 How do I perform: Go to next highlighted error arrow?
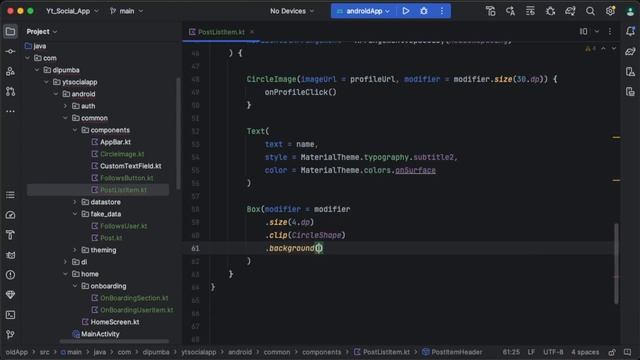click(x=613, y=49)
